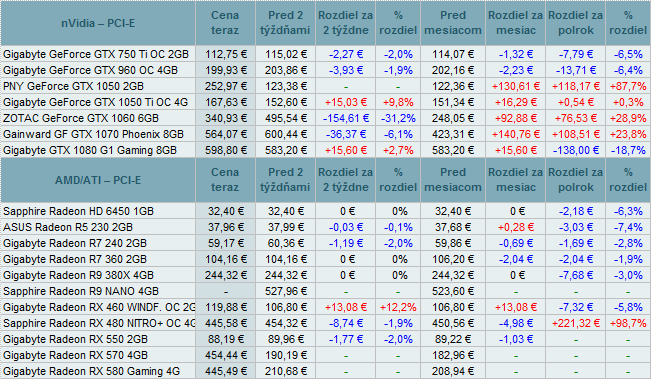Select Gigabyte Radeon RX 550 2GB
The width and height of the screenshot is (651, 379).
[x=76, y=339]
